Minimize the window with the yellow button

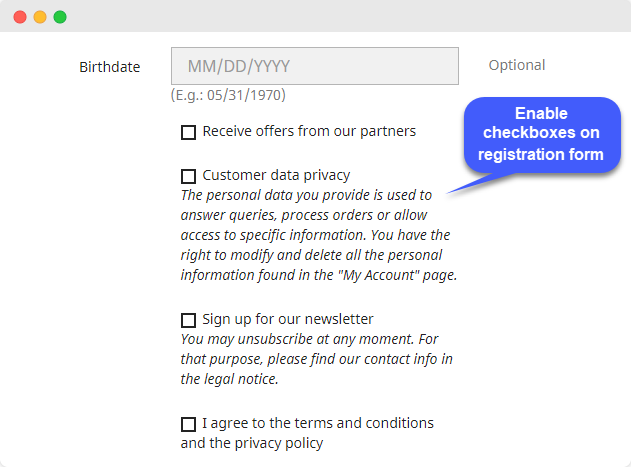40,17
